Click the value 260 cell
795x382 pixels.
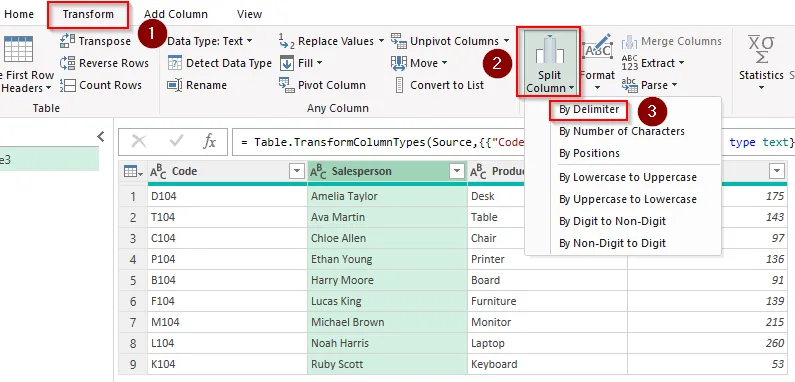[x=708, y=343]
